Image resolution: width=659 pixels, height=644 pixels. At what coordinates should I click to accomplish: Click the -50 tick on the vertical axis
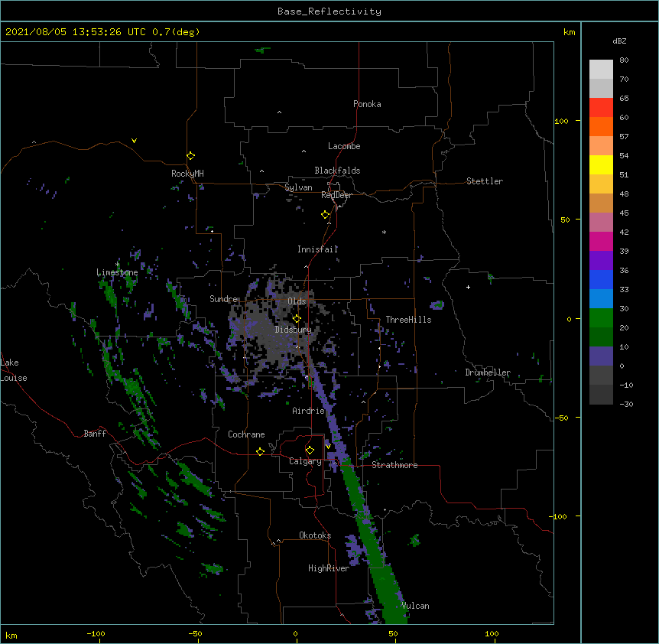coord(561,418)
